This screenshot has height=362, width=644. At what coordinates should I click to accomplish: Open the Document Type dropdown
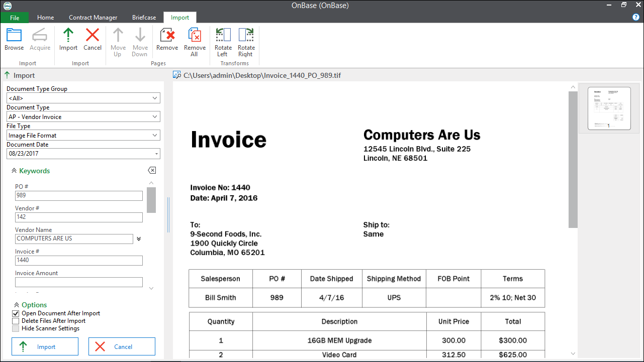coord(155,117)
